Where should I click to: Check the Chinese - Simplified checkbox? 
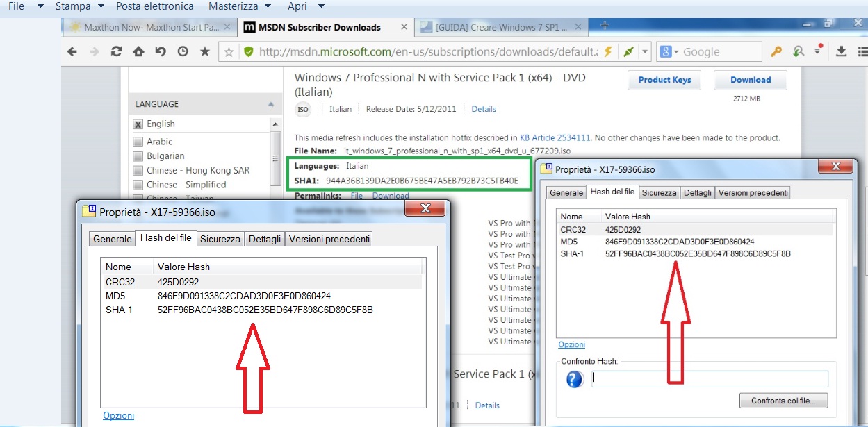point(138,185)
